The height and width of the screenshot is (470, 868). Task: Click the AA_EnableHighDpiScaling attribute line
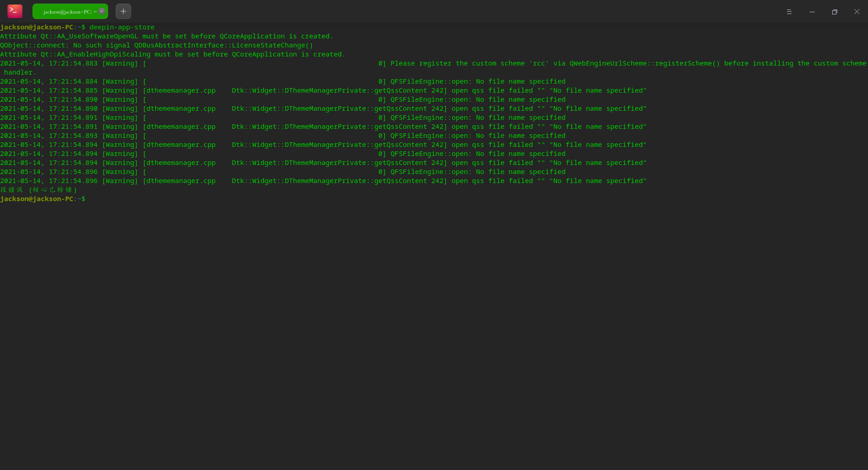[x=173, y=55]
